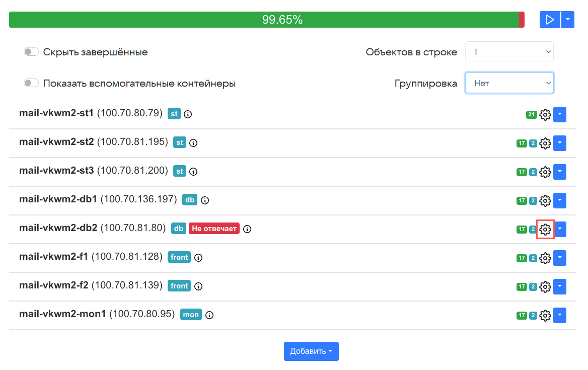The width and height of the screenshot is (588, 370).
Task: Open settings gear for mail-vkwm2-st1
Action: click(545, 115)
